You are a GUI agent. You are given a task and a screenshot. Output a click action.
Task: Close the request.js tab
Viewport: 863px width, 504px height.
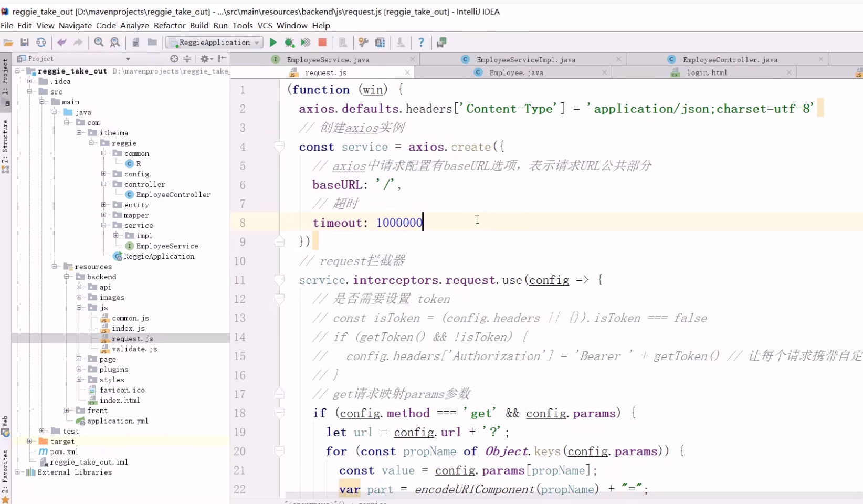407,72
